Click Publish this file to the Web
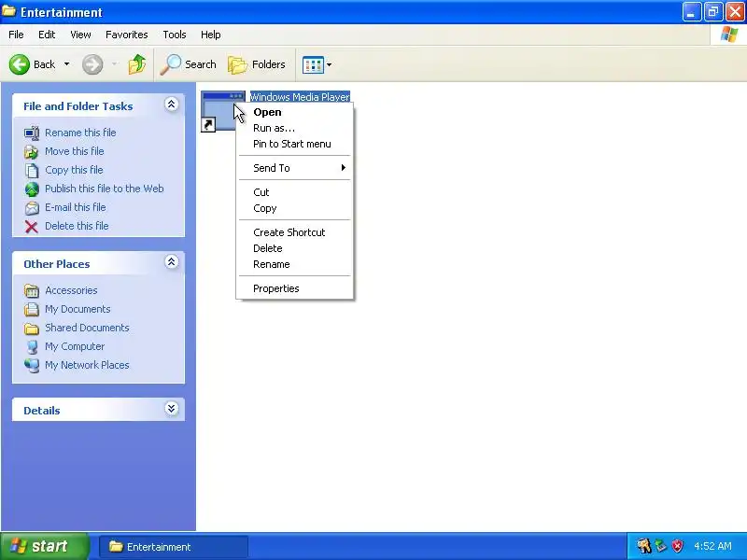Image resolution: width=747 pixels, height=560 pixels. pos(105,189)
